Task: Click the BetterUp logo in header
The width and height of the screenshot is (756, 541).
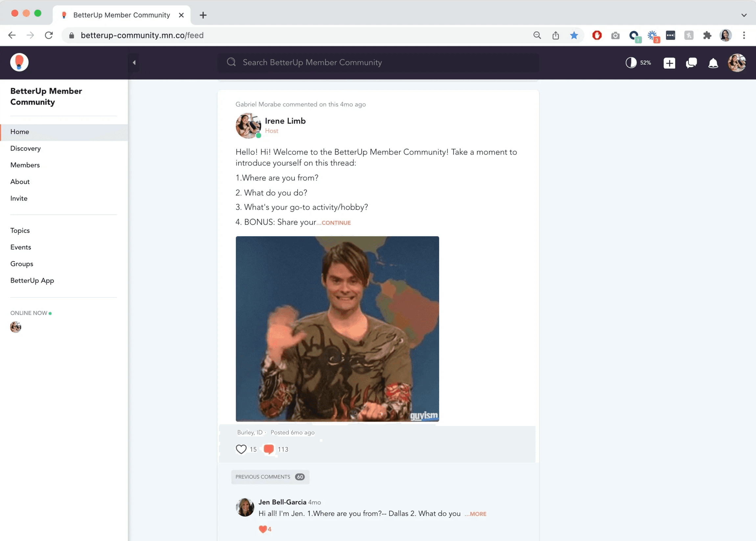Action: click(19, 62)
